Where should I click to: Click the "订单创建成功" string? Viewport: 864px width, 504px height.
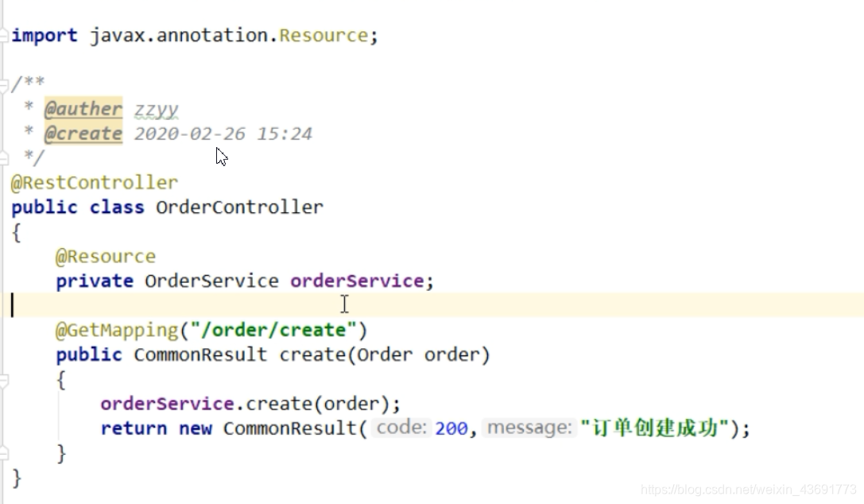coord(655,428)
